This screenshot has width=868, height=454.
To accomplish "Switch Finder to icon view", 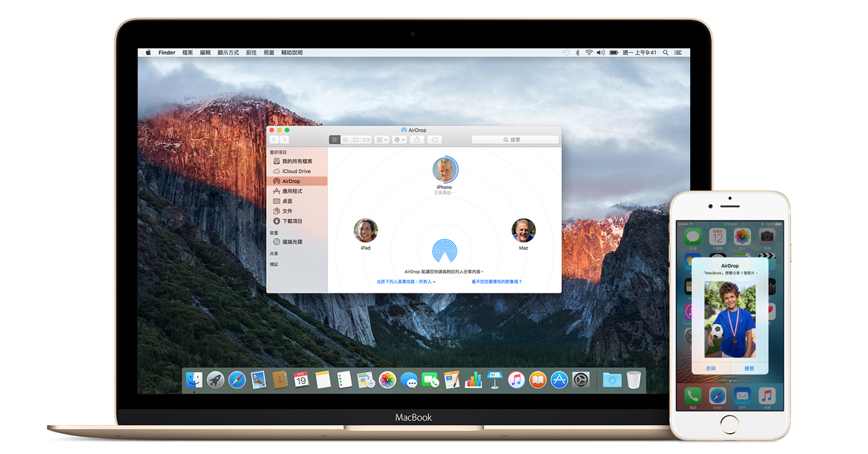I will coord(335,140).
